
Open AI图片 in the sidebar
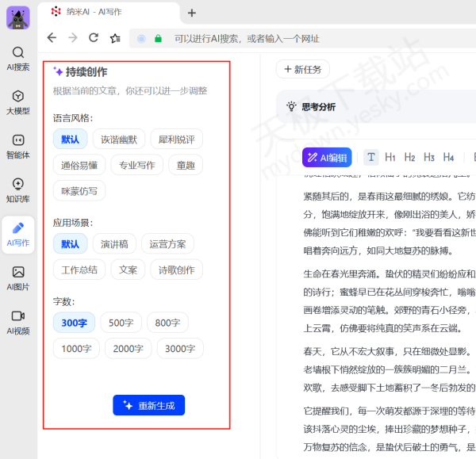coord(18,278)
